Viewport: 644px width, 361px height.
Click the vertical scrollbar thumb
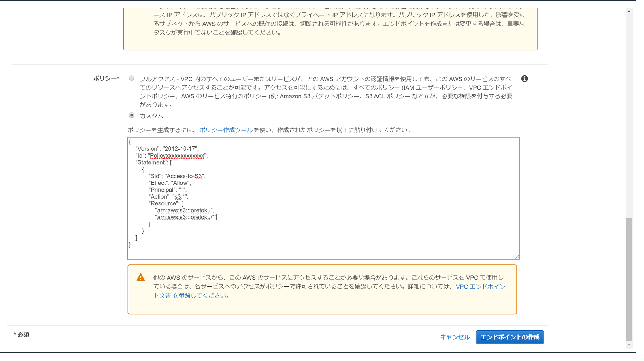click(629, 279)
